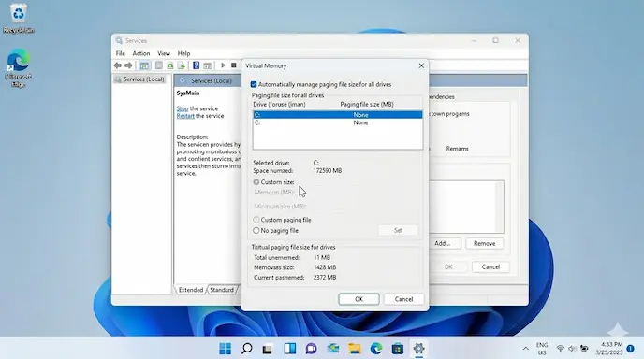Click the action pane toolbar icon
Viewport: 644px width, 359px height.
[x=208, y=65]
